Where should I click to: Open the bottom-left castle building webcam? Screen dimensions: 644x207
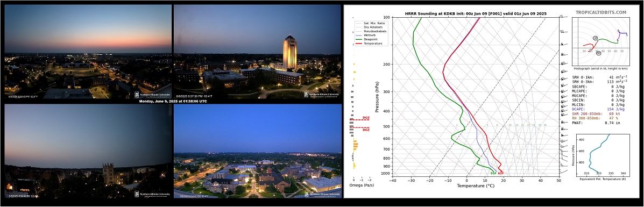coord(88,151)
